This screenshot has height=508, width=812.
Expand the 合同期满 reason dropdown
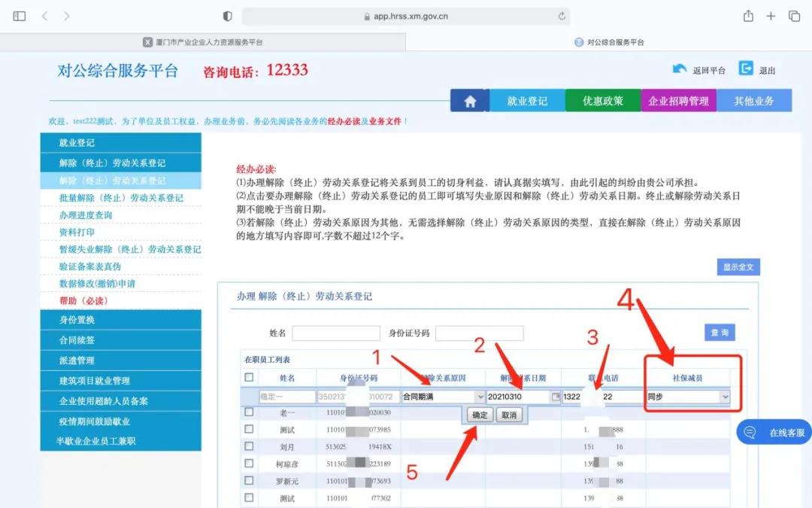(x=480, y=397)
